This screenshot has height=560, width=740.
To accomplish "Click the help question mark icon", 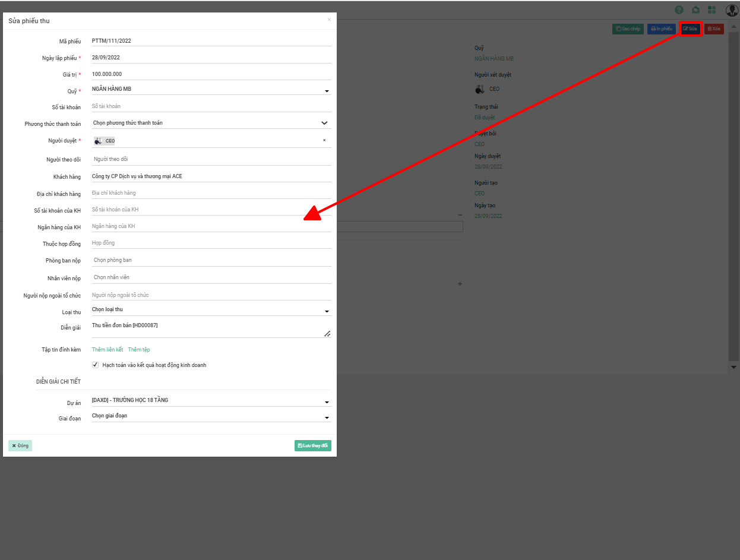I will pyautogui.click(x=679, y=10).
